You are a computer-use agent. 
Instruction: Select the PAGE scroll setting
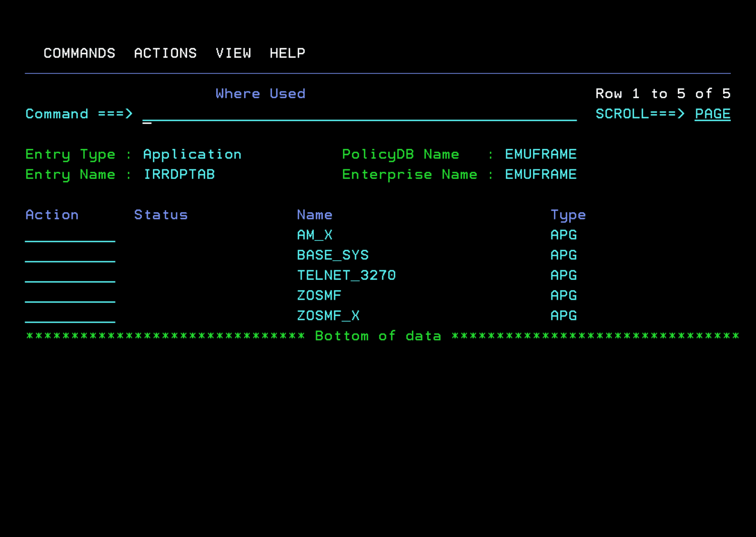[x=712, y=114]
